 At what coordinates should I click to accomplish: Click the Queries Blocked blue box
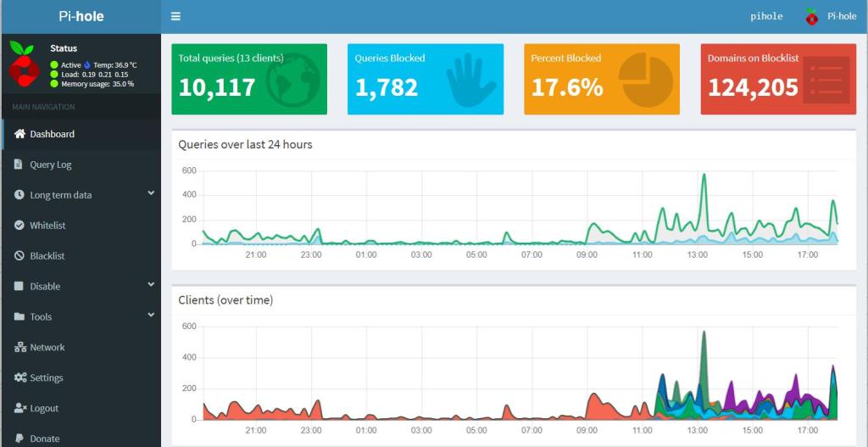tap(425, 80)
